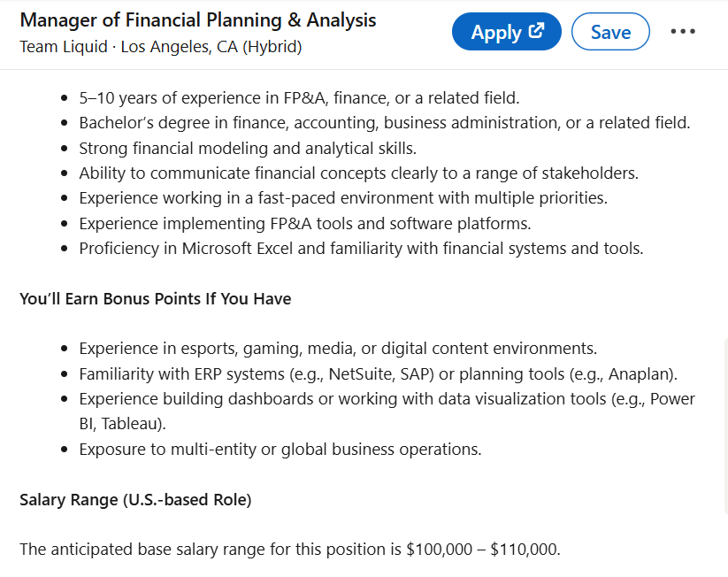Click the ERP systems NetSuite, SAP line
This screenshot has width=728, height=577.
pos(379,374)
